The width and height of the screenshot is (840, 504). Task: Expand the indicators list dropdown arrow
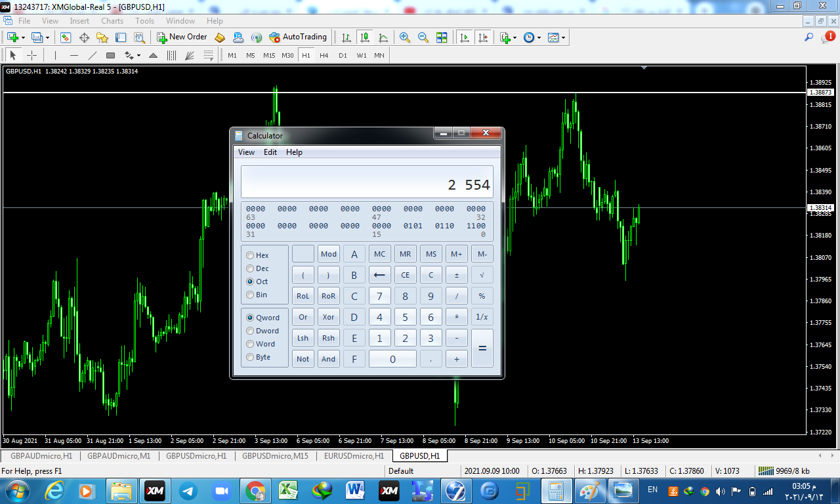pyautogui.click(x=515, y=38)
